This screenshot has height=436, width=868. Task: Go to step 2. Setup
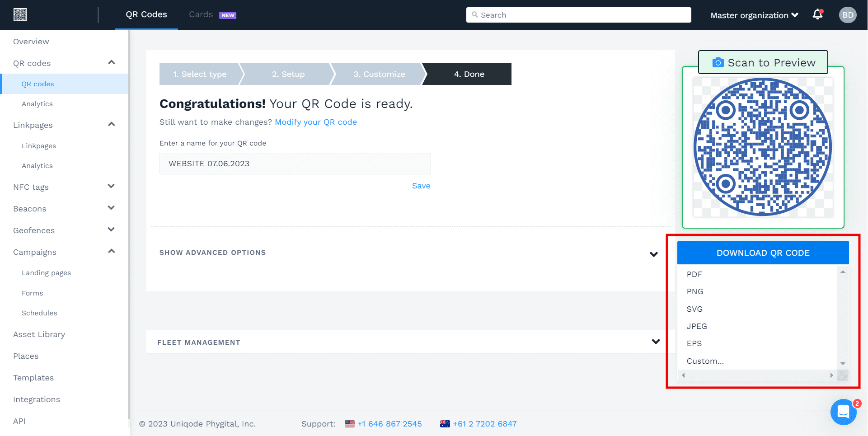288,74
